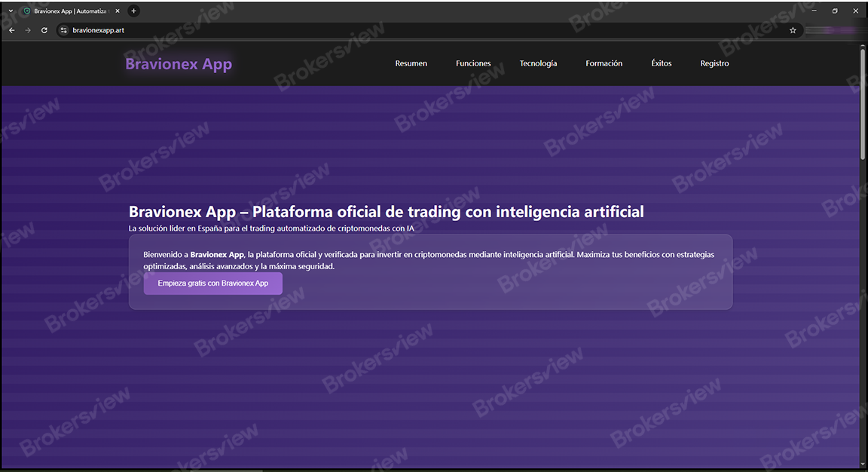Screen dimensions: 868x472
Task: Open the Éxitos section
Action: pyautogui.click(x=661, y=63)
